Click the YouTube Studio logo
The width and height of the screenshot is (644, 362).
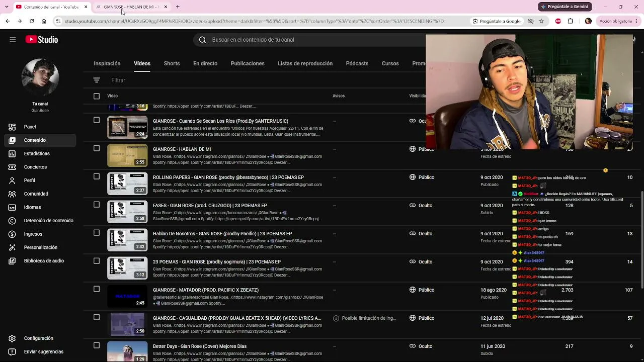(42, 40)
